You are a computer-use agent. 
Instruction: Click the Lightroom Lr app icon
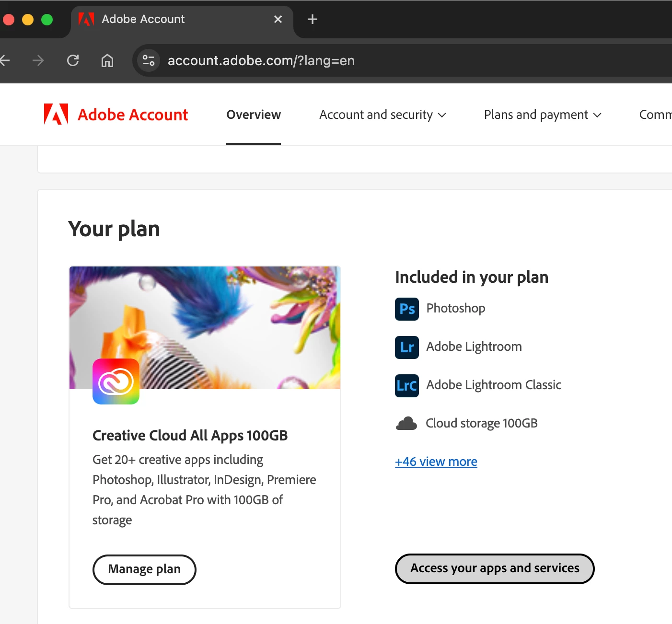click(x=407, y=347)
